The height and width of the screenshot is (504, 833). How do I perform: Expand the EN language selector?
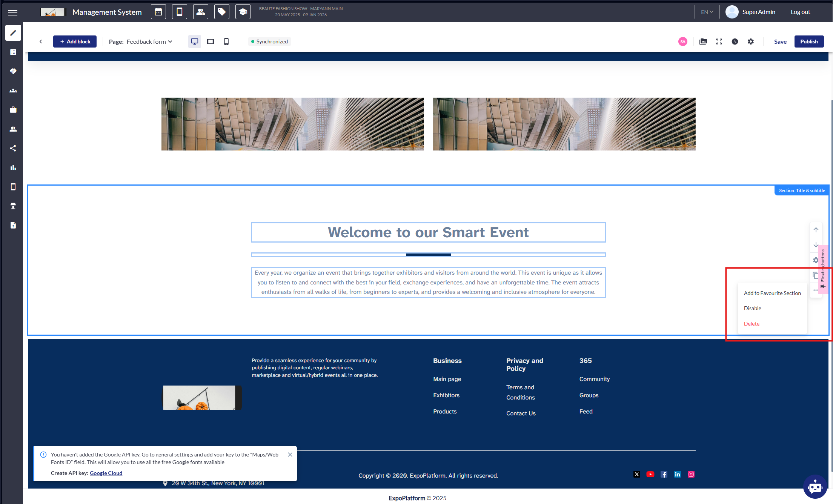707,12
